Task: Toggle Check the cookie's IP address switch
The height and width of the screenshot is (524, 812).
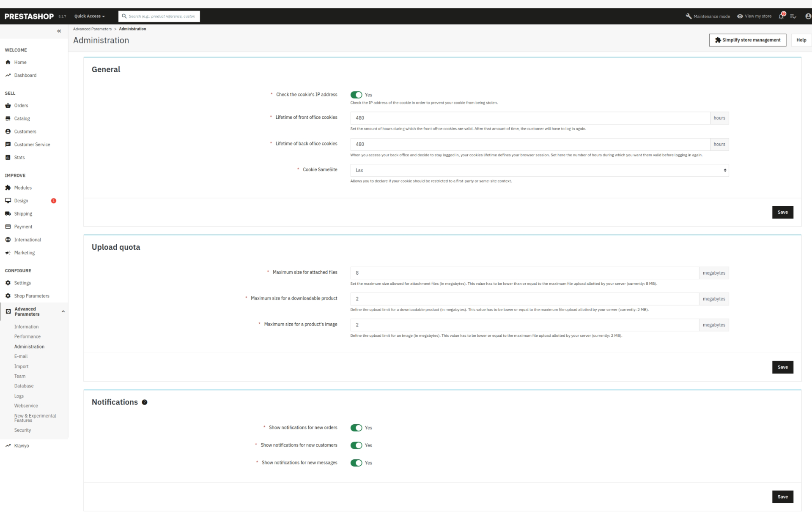Action: (x=356, y=95)
